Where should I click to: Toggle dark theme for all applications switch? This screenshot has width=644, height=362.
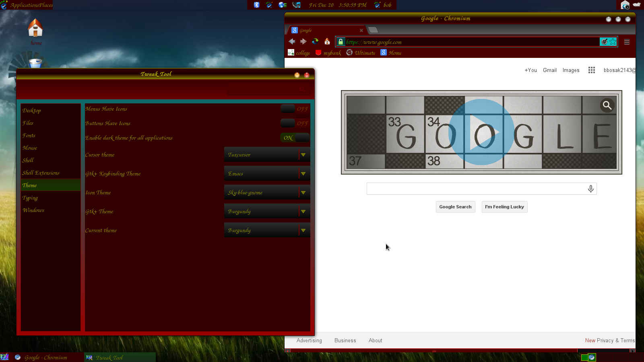tap(295, 138)
